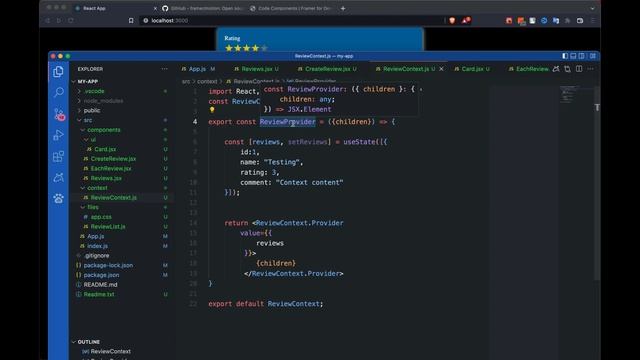This screenshot has height=360, width=640.
Task: Collapse the src folder
Action: click(x=87, y=120)
